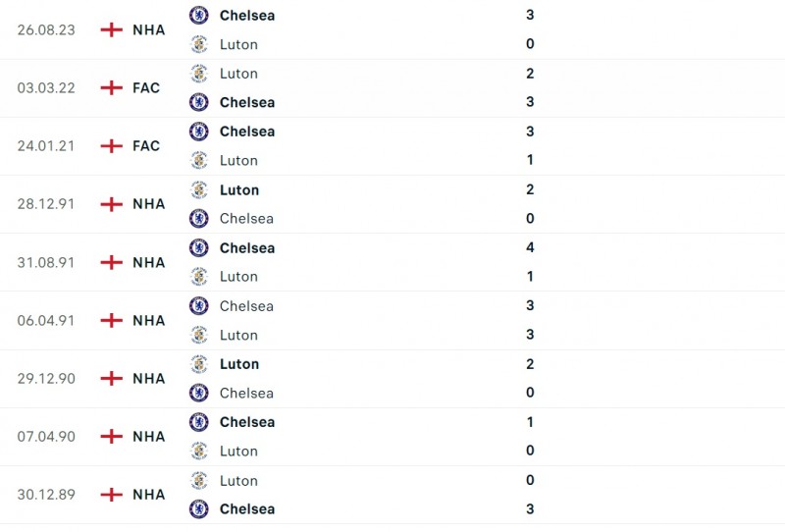Select Luton team name in 30.12.89 match
785x532 pixels.
click(238, 480)
